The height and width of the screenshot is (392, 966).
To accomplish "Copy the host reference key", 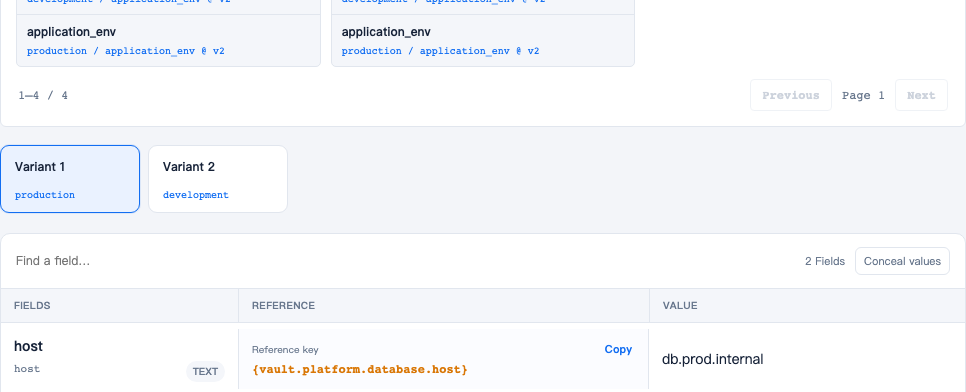I will 618,349.
